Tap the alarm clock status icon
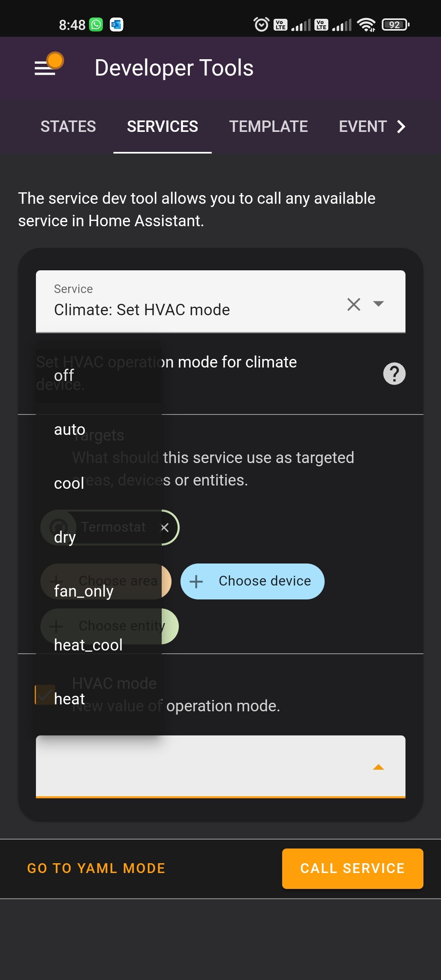Viewport: 441px width, 980px height. point(261,25)
